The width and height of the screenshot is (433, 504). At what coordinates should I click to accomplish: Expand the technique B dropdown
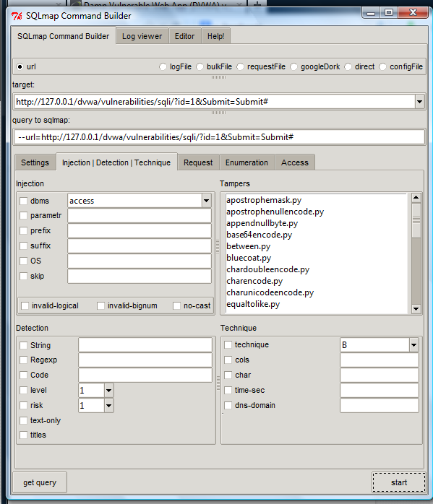[413, 345]
